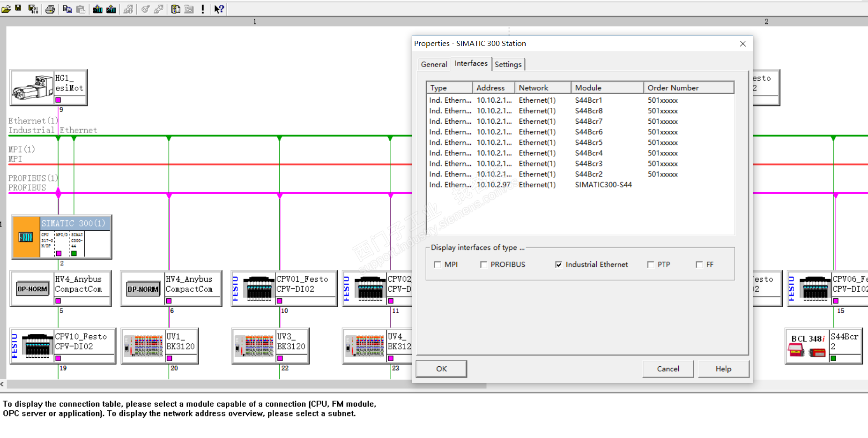Open Help in the Properties dialog
The image size is (868, 438).
(723, 369)
